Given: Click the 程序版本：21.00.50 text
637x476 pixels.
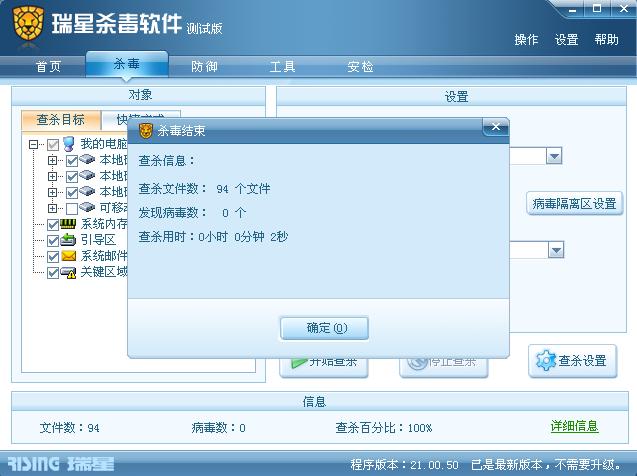Looking at the screenshot, I should (x=405, y=464).
